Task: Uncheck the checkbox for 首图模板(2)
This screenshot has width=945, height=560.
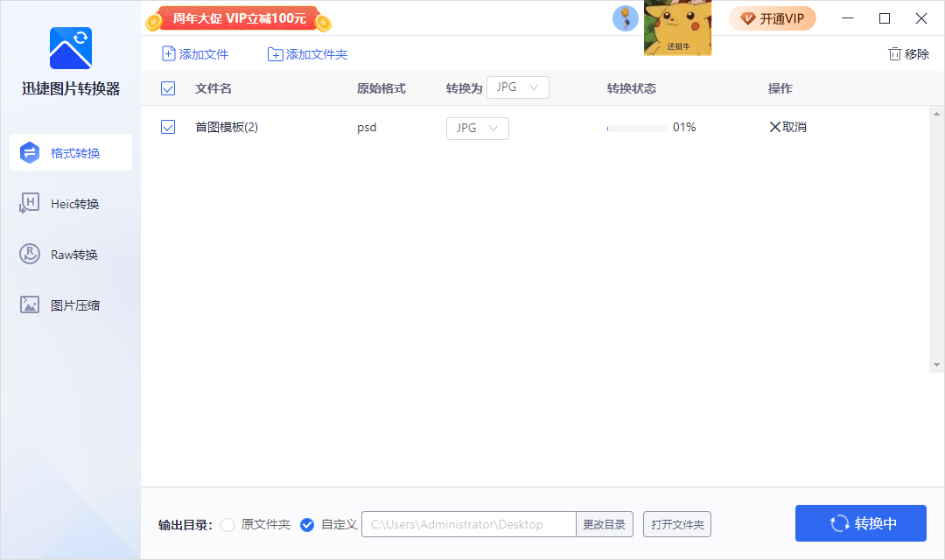Action: 168,127
